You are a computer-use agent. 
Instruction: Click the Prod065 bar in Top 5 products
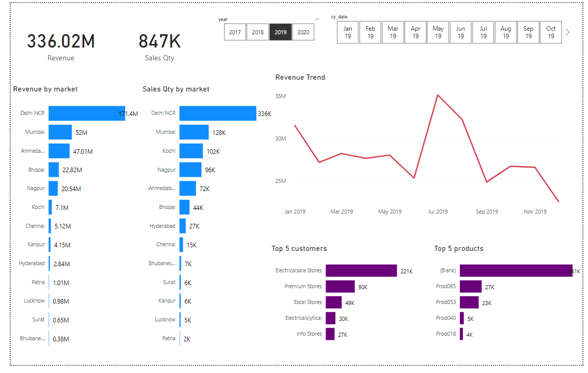pos(470,286)
